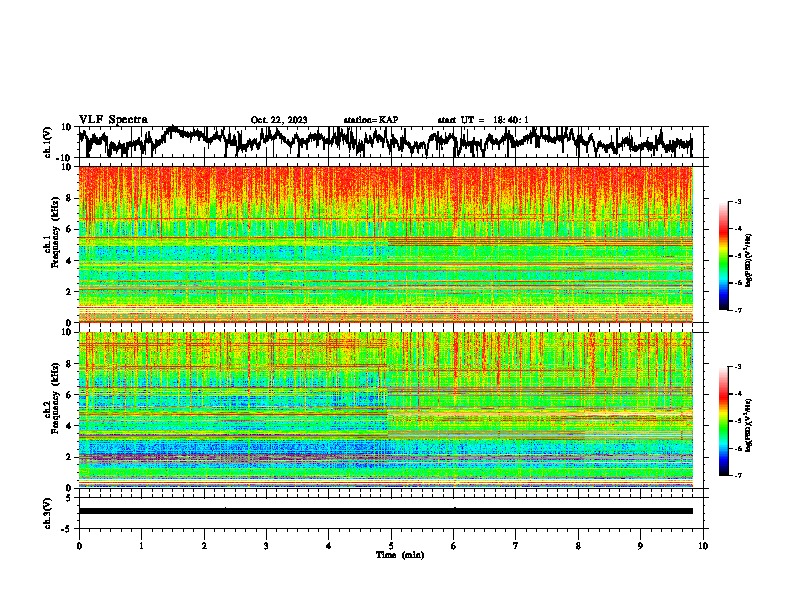Click the "station=KAP" header label
Viewport: 792px width, 612px height.
[x=371, y=120]
